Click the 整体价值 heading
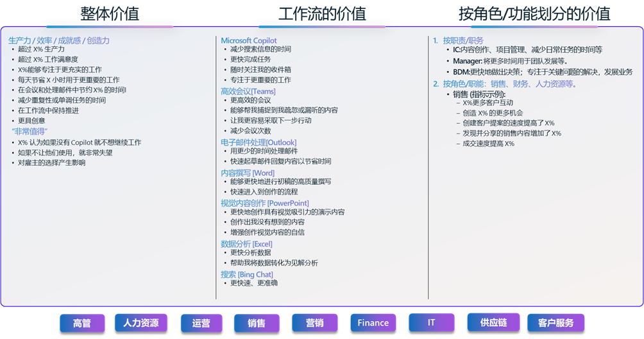Screen dimensions: 644x339 (110, 13)
